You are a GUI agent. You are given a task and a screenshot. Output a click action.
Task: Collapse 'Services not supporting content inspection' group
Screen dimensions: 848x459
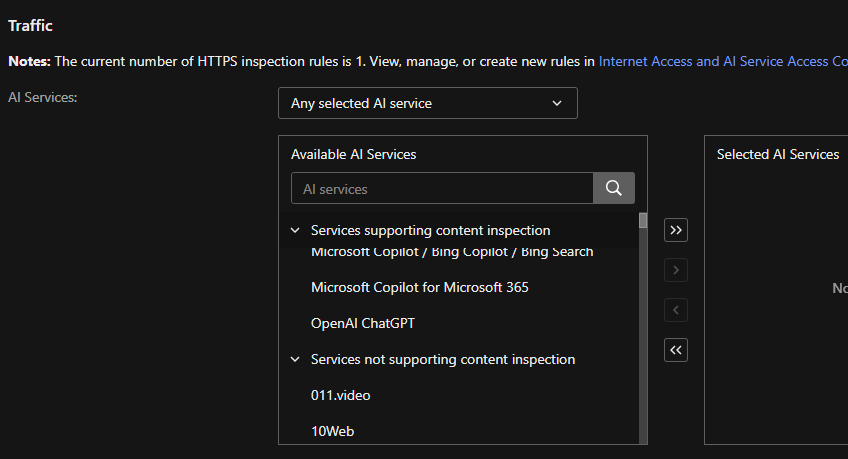295,359
